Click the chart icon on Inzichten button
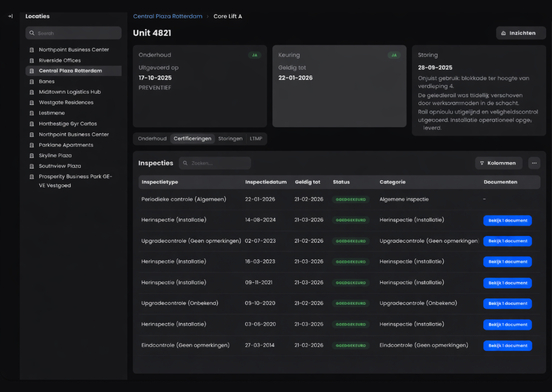 point(503,33)
